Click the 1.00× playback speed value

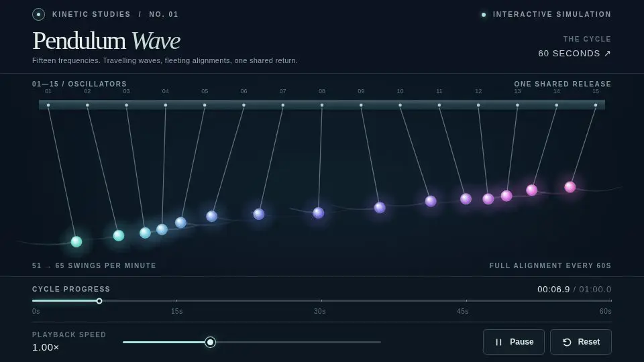click(46, 347)
